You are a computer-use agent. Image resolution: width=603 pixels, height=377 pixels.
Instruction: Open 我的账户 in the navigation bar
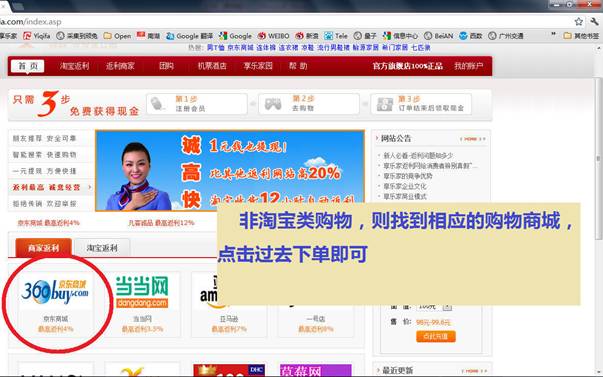[x=468, y=66]
